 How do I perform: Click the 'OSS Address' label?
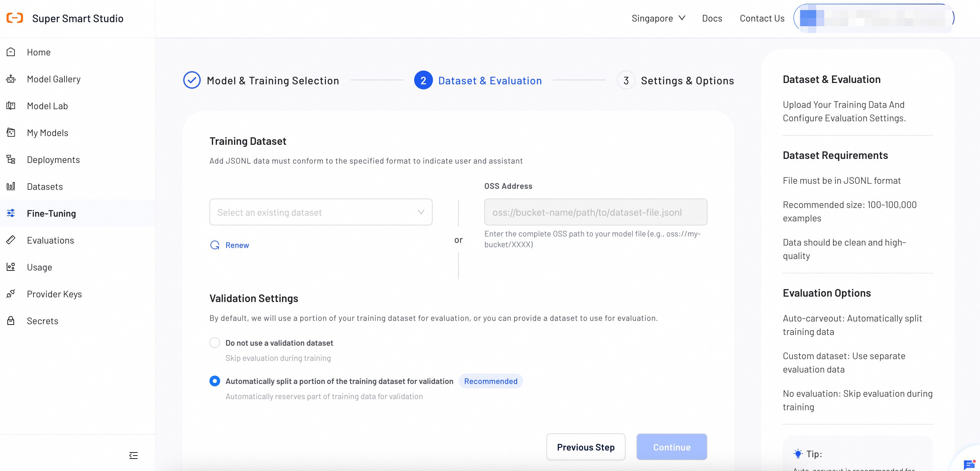pos(508,186)
